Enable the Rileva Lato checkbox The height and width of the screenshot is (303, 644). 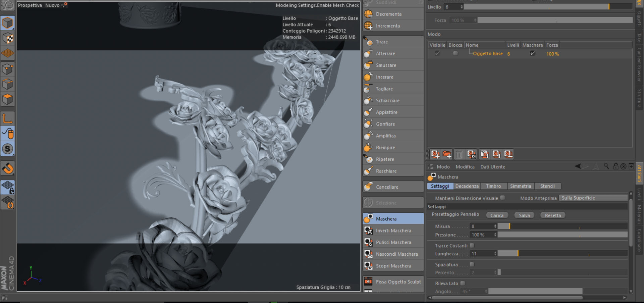(463, 283)
